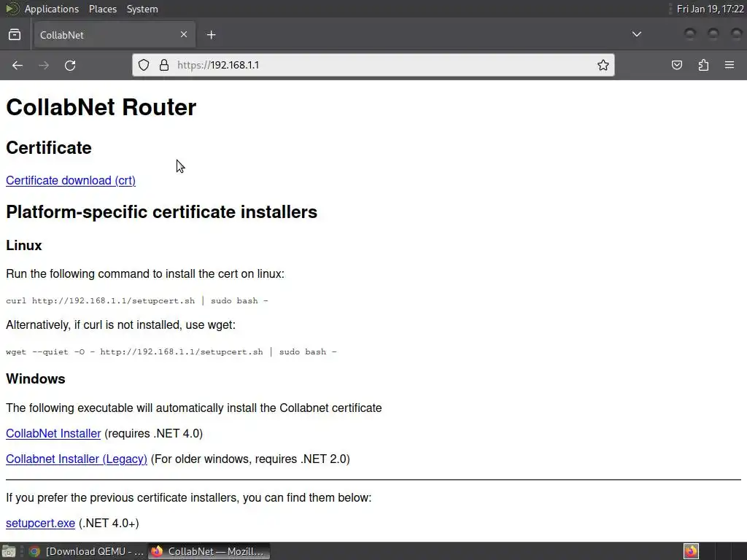Bookmark this page with the star
Viewport: 747px width, 560px height.
point(603,65)
